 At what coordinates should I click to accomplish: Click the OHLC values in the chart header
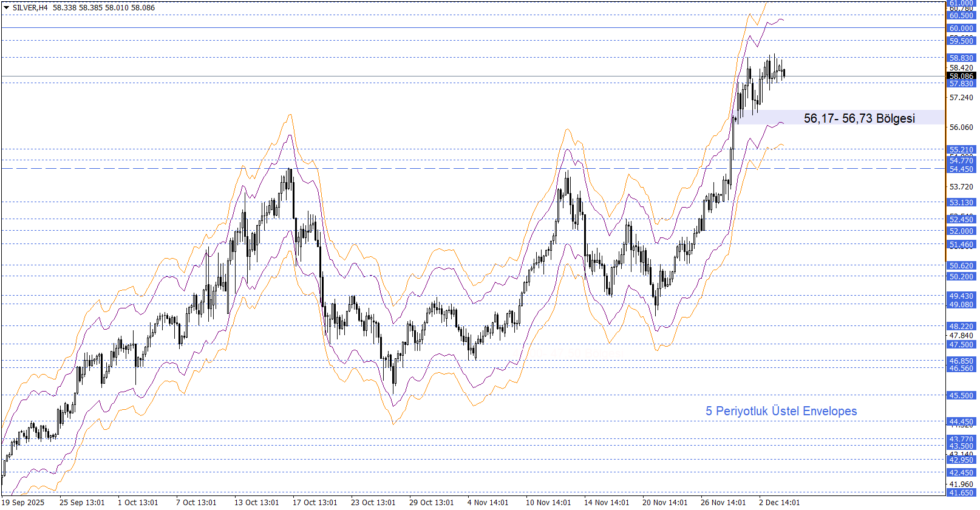pos(103,8)
